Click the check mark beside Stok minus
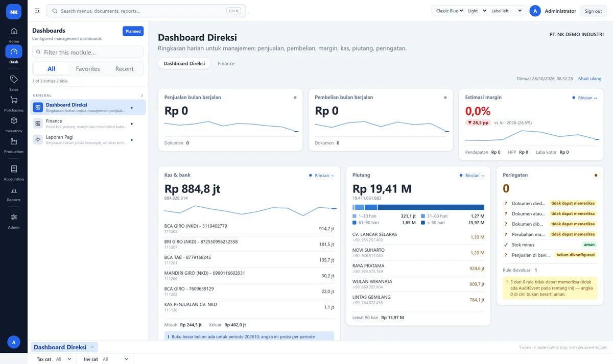Image resolution: width=613 pixels, height=364 pixels. [506, 245]
